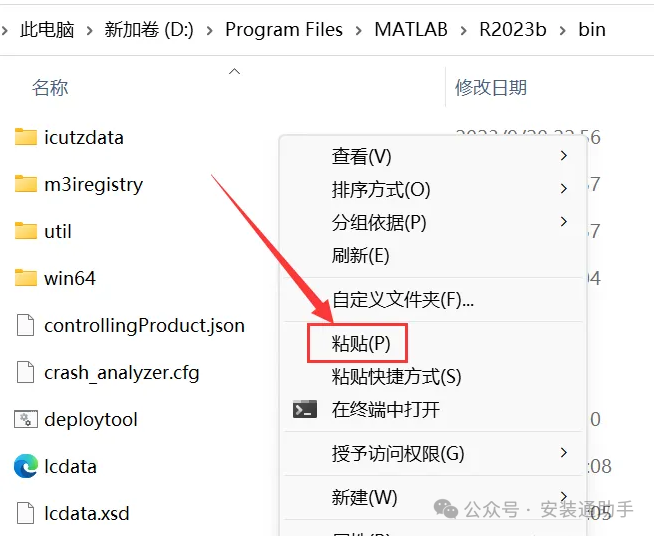Click the icutzdata folder icon

[25, 137]
